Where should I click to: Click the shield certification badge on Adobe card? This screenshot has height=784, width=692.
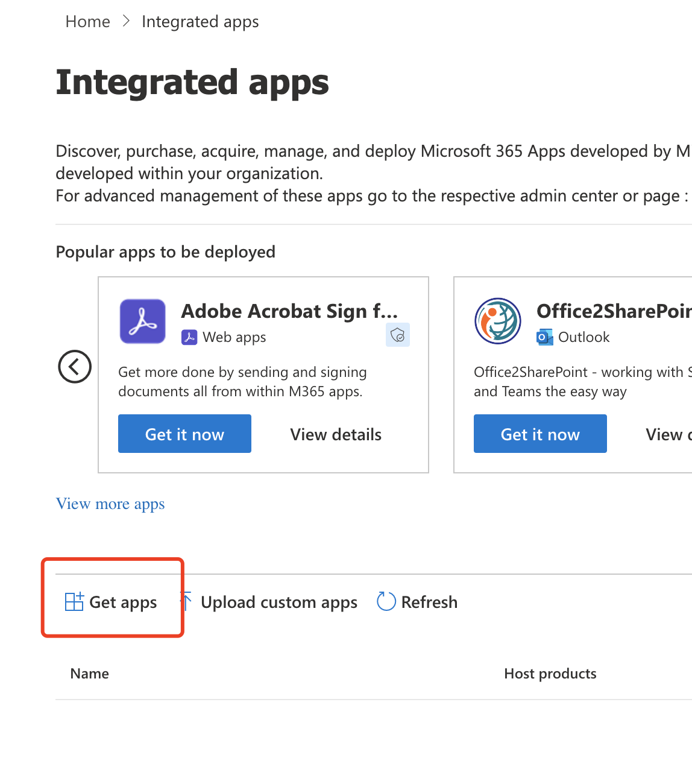[x=398, y=335]
